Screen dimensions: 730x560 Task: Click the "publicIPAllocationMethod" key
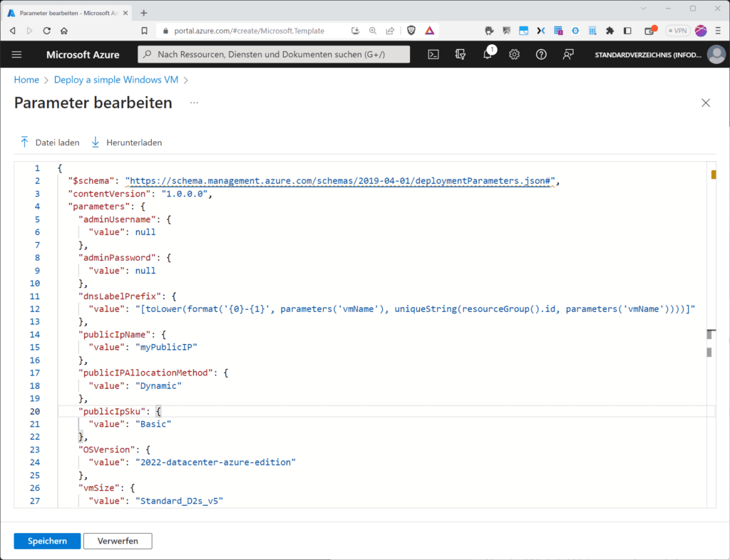145,373
